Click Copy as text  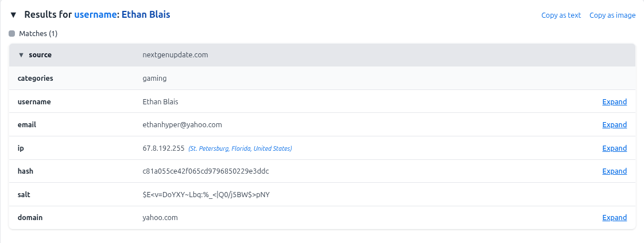(561, 15)
